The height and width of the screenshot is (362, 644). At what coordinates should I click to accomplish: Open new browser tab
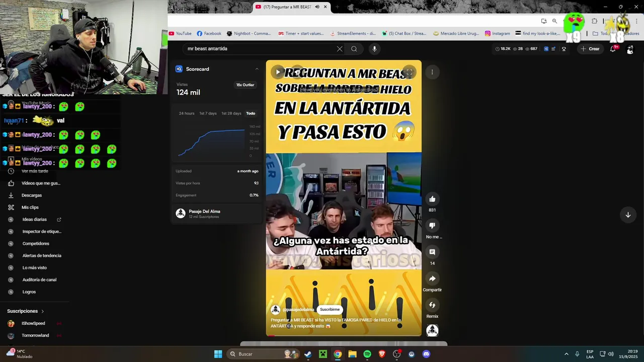click(337, 7)
